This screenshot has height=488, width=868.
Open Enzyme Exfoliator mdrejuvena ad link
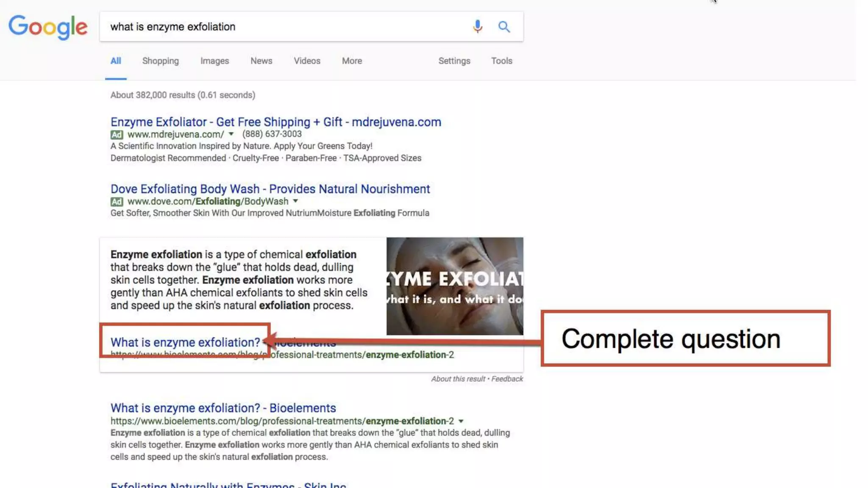275,122
